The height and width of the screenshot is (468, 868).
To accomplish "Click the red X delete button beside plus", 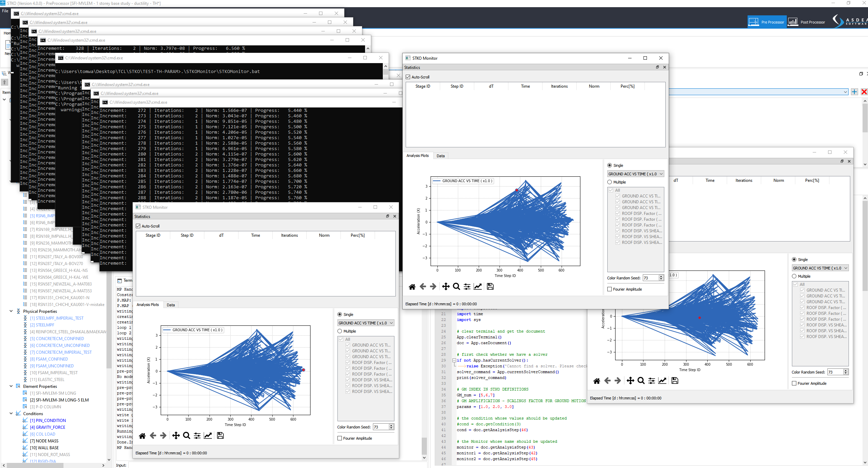I will coord(864,92).
